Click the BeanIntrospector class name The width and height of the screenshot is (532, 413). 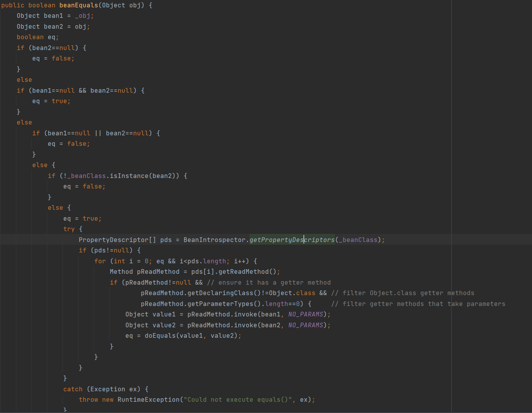[x=215, y=240]
